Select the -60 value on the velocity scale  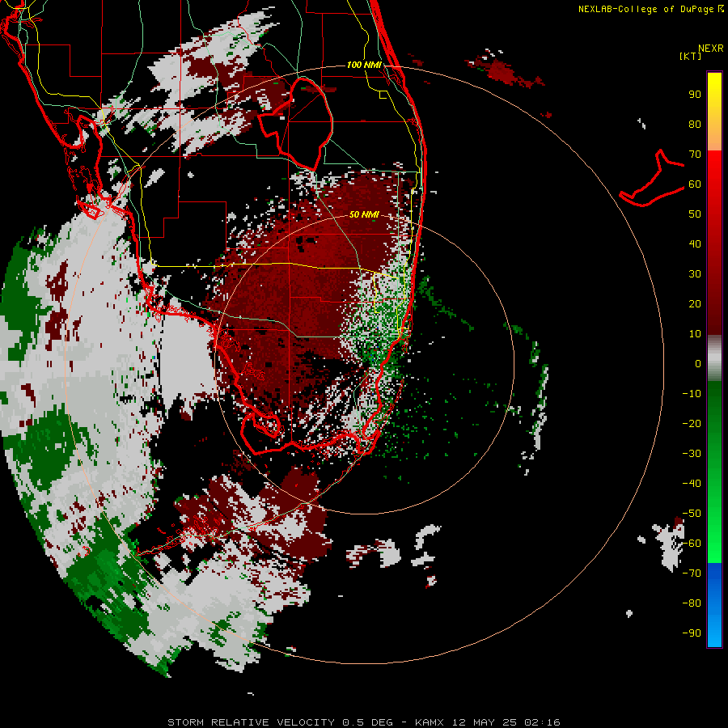[692, 544]
